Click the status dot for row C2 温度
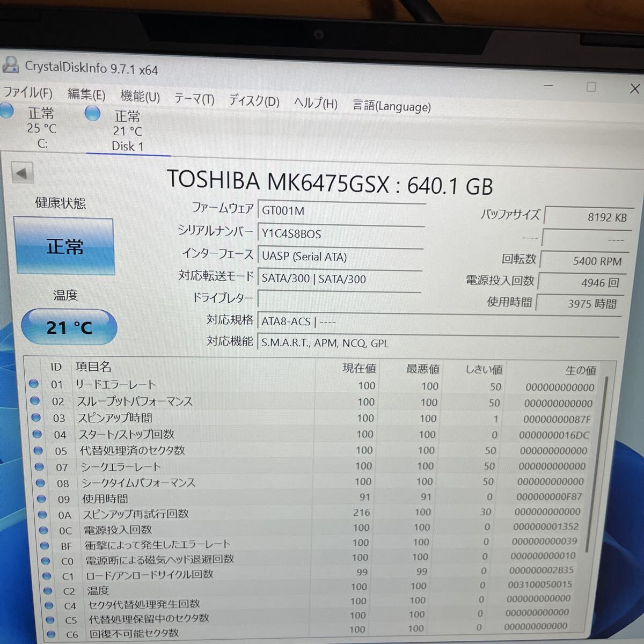Viewport: 644px width, 644px height. tap(48, 591)
